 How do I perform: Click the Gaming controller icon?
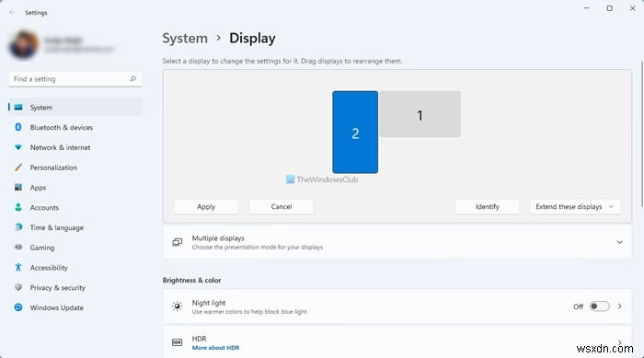(18, 247)
